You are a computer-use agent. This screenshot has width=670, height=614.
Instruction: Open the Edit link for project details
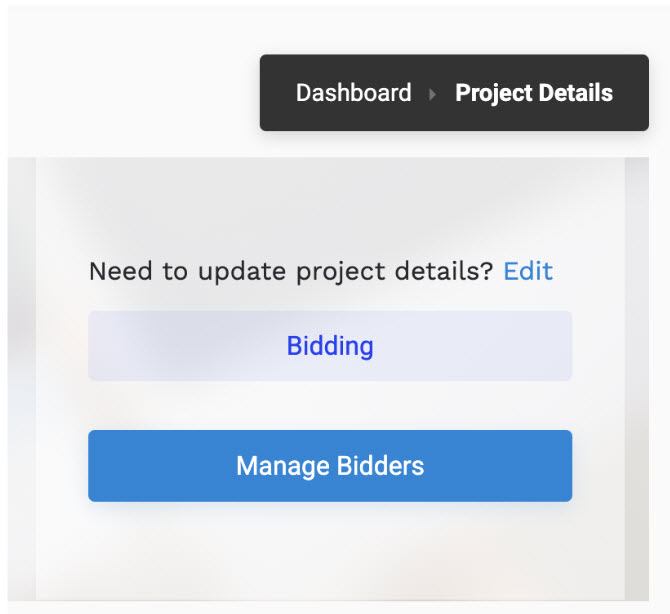click(x=528, y=271)
